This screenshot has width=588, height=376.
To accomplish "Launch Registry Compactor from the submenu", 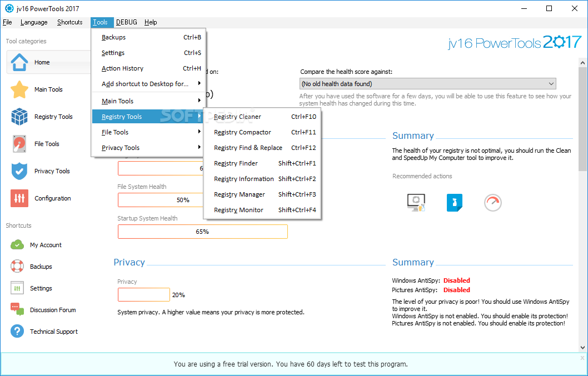I will 262,132.
